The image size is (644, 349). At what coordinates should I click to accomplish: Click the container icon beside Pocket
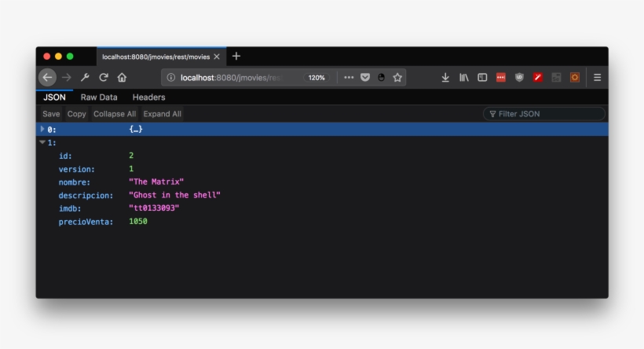coord(381,77)
